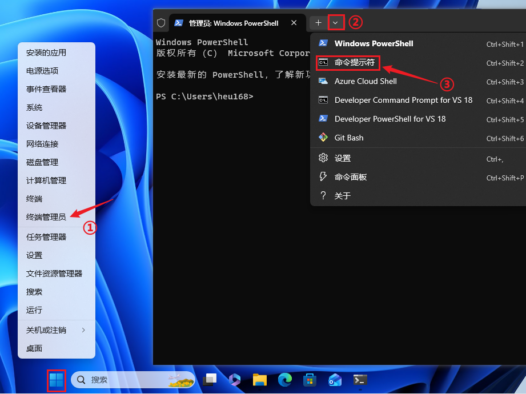The height and width of the screenshot is (394, 526).
Task: Select 桌面 in context menu
Action: click(x=56, y=349)
